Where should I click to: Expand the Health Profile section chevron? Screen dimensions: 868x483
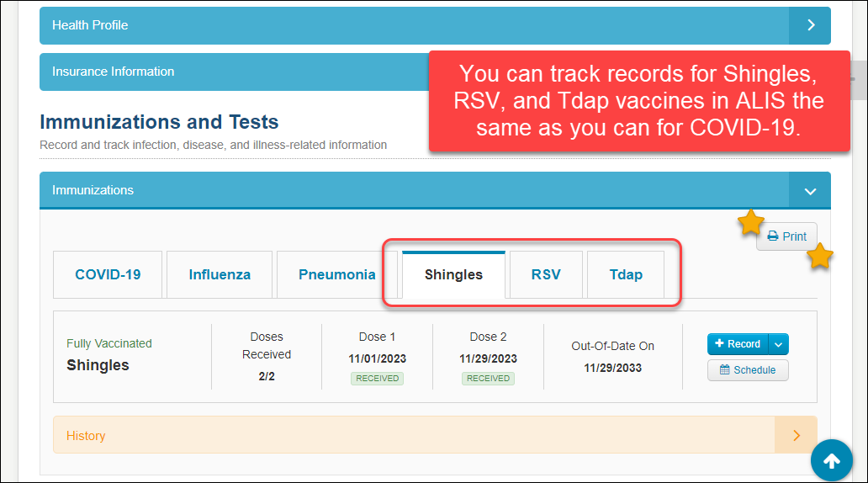pyautogui.click(x=810, y=25)
